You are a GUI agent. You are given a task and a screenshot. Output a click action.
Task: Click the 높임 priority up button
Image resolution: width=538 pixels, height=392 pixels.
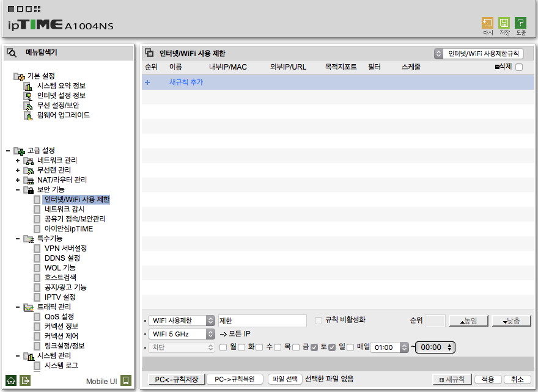pos(469,321)
